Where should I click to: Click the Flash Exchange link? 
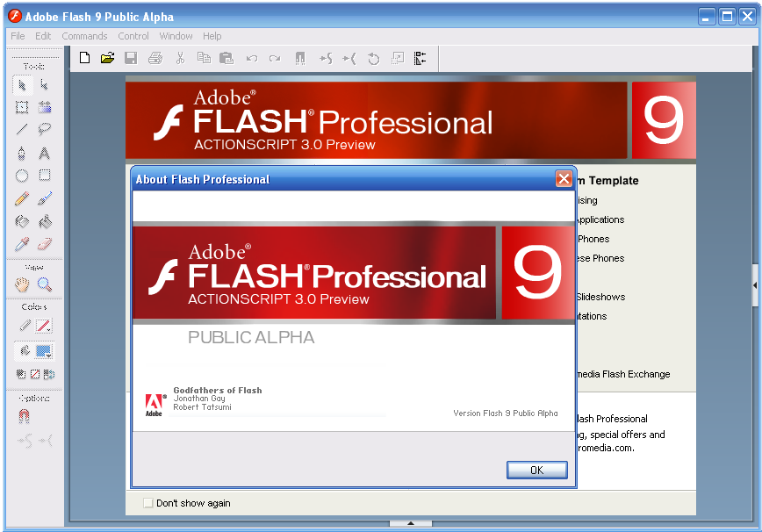tap(623, 374)
